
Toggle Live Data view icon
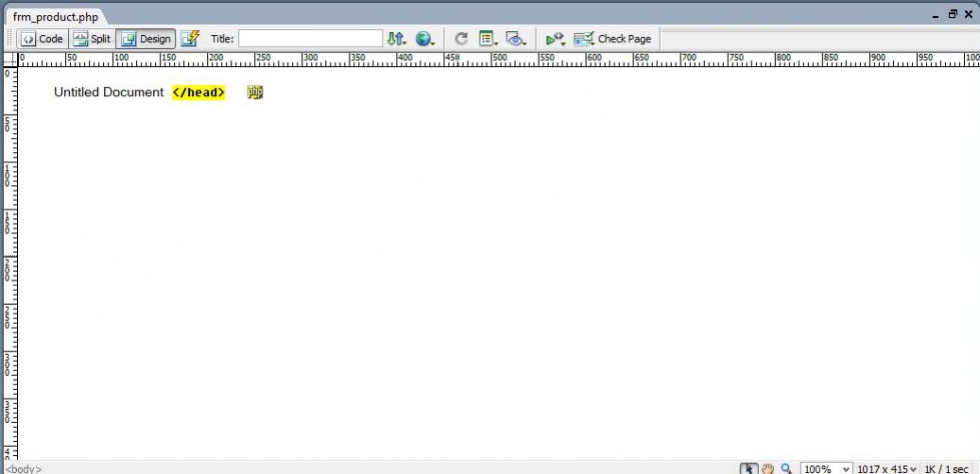click(x=190, y=39)
